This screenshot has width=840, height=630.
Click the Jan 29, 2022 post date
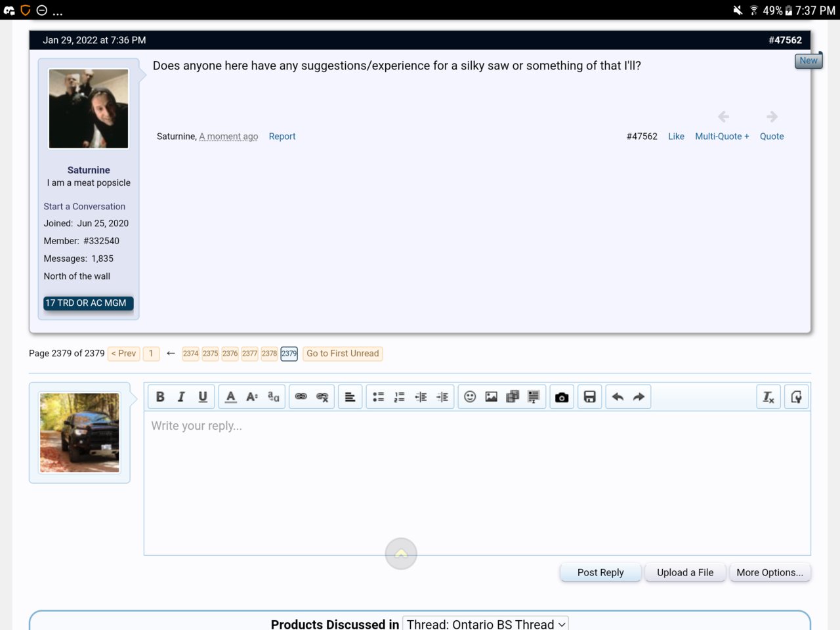tap(94, 40)
